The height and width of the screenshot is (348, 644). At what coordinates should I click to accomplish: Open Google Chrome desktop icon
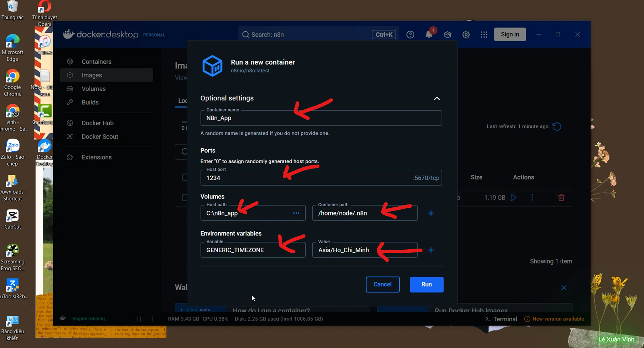point(12,83)
